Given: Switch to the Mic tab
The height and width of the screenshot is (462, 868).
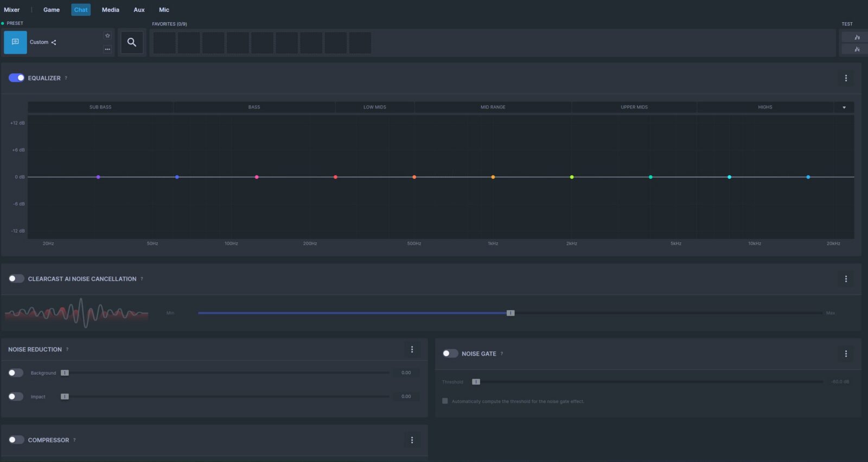Looking at the screenshot, I should click(x=164, y=10).
